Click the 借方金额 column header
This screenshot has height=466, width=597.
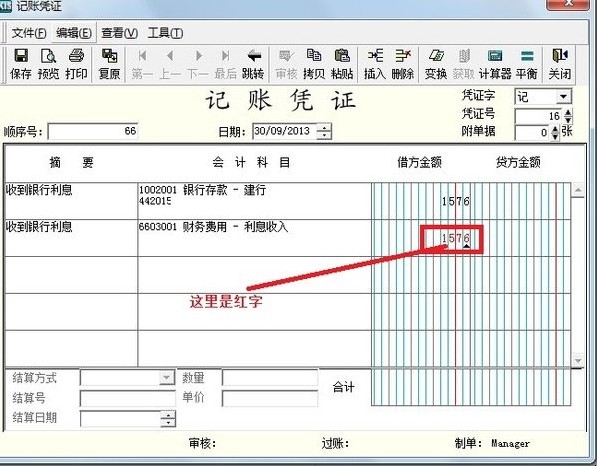(x=420, y=163)
